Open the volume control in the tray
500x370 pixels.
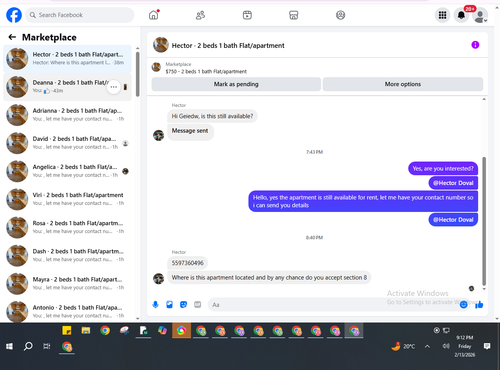point(446,346)
